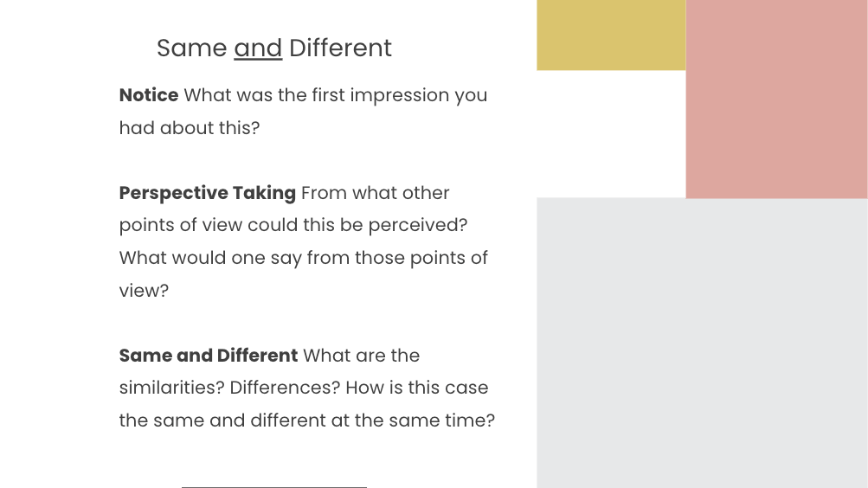Click the bold 'Perspective Taking' heading
Image resolution: width=868 pixels, height=488 pixels.
pos(208,193)
